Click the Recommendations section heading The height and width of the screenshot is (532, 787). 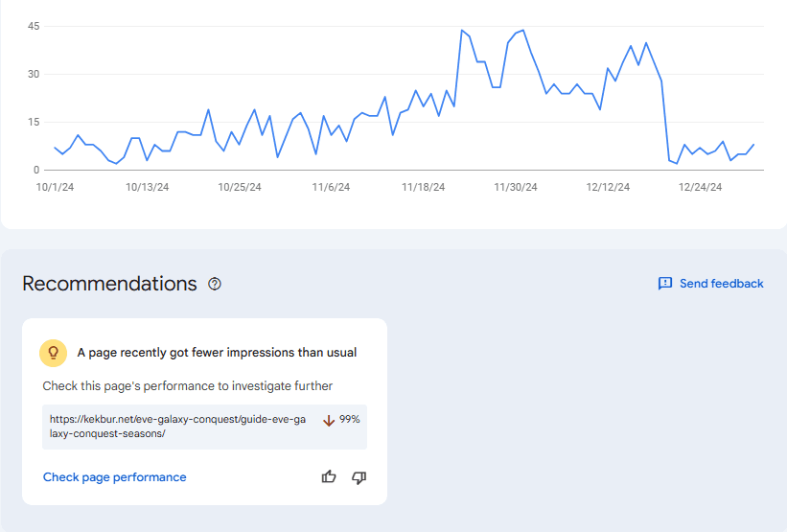[x=109, y=284]
